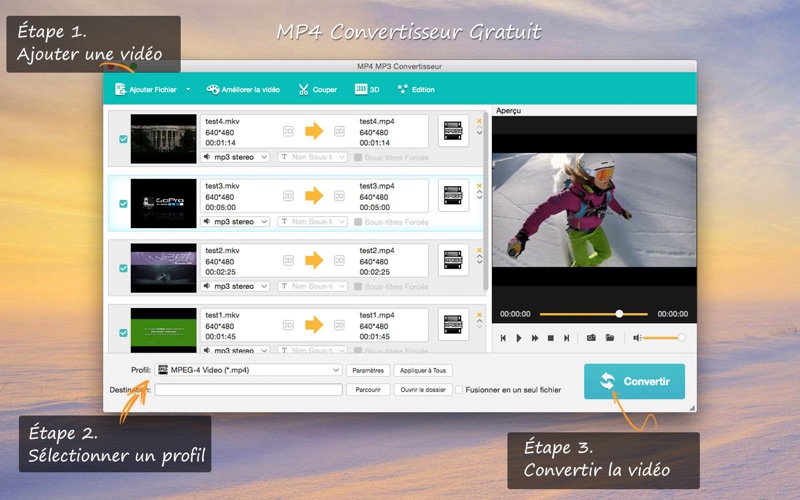Select the test4.mkv video thumbnail
Screen dimensions: 800x500
[163, 139]
